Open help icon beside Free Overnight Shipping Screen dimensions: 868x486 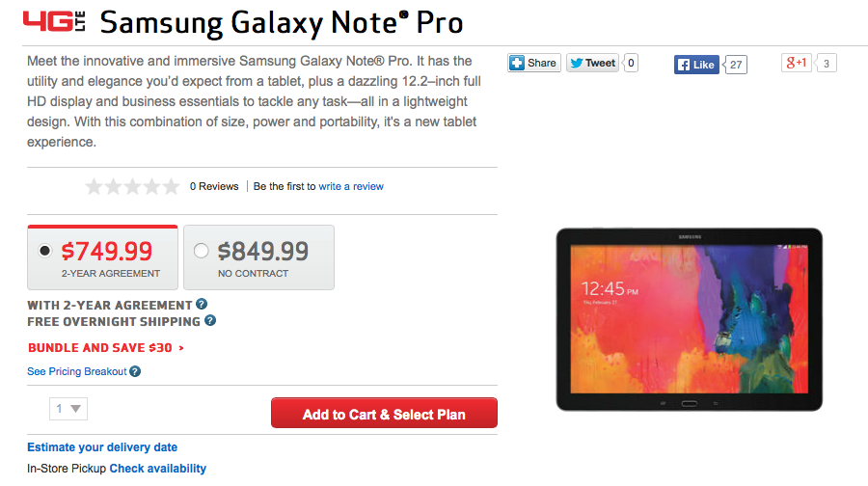(210, 321)
